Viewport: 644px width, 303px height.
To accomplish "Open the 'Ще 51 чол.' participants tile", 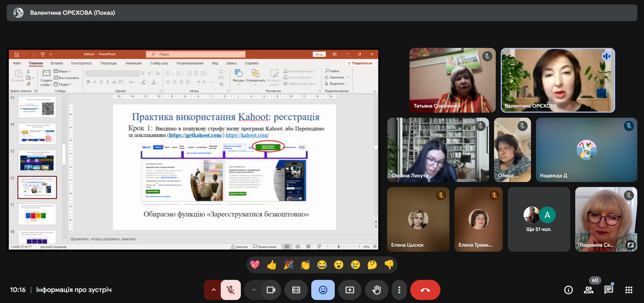I will point(539,220).
